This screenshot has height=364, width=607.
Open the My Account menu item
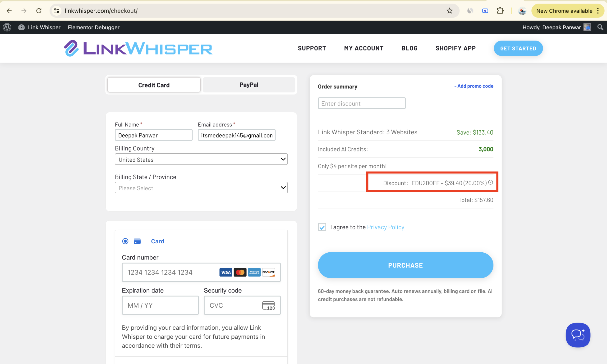pyautogui.click(x=364, y=48)
